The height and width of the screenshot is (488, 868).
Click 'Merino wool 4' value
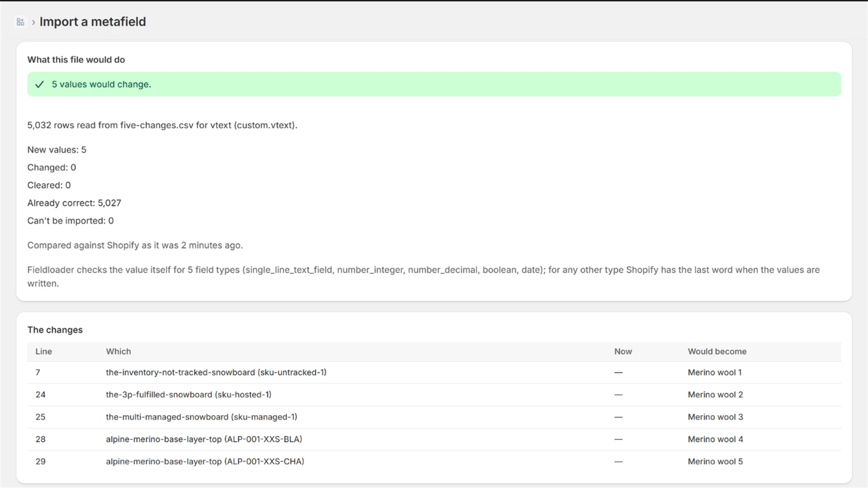715,439
